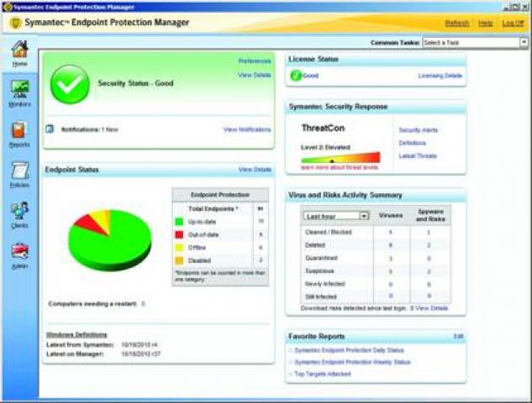
Task: Open the Monitors section icon
Action: coord(19,89)
